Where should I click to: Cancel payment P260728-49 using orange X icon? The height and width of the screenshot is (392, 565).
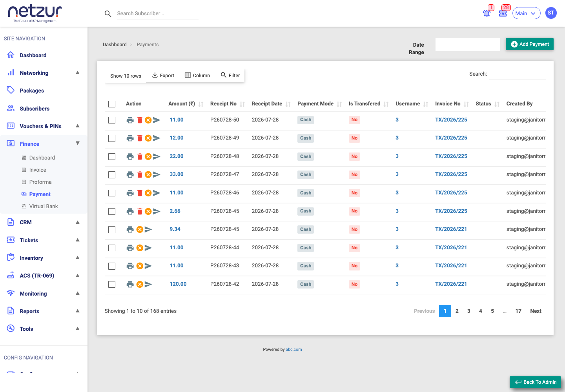click(x=148, y=138)
